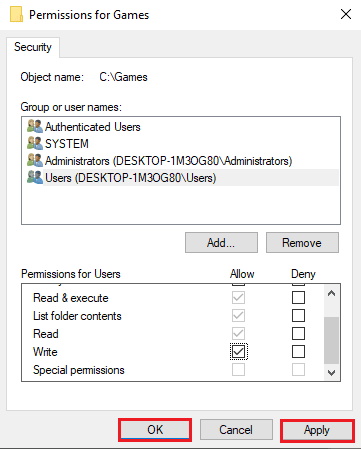Click the folder icon in title bar
The height and width of the screenshot is (449, 361).
[16, 15]
